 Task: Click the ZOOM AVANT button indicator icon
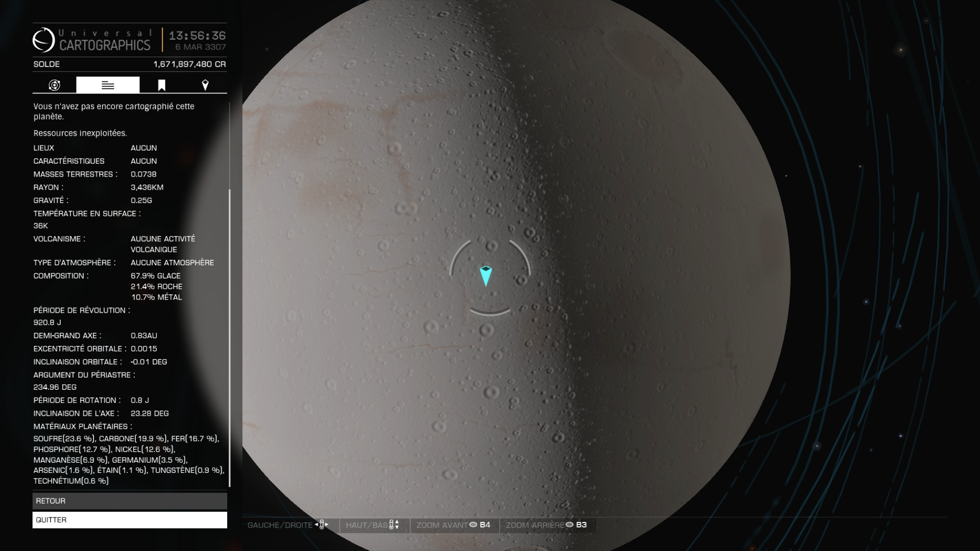coord(473,524)
